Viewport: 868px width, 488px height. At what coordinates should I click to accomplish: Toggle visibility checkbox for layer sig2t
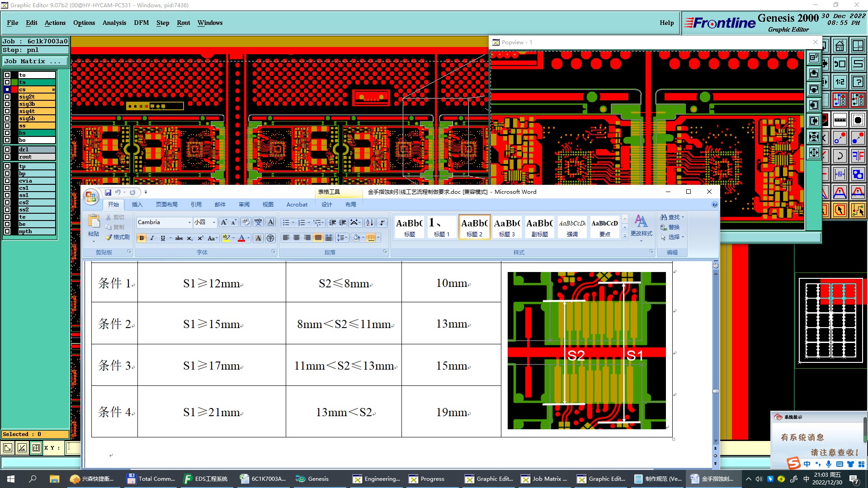[7, 97]
